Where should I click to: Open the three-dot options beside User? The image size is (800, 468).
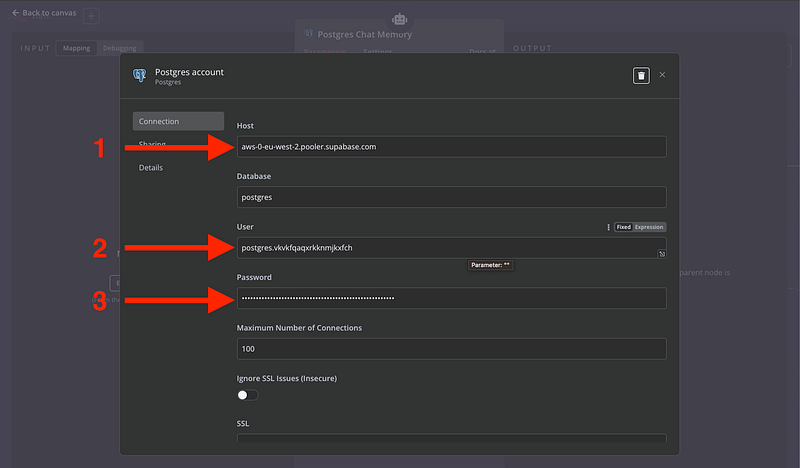click(x=608, y=227)
